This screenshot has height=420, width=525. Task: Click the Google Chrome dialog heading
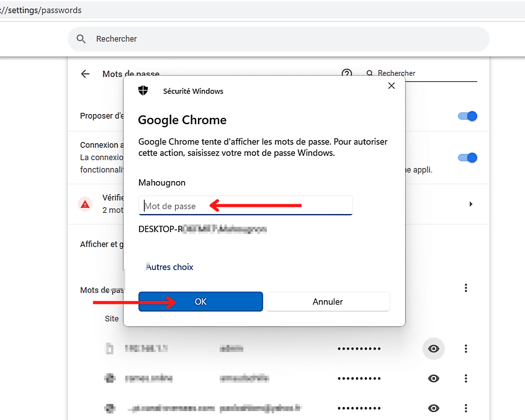(182, 120)
